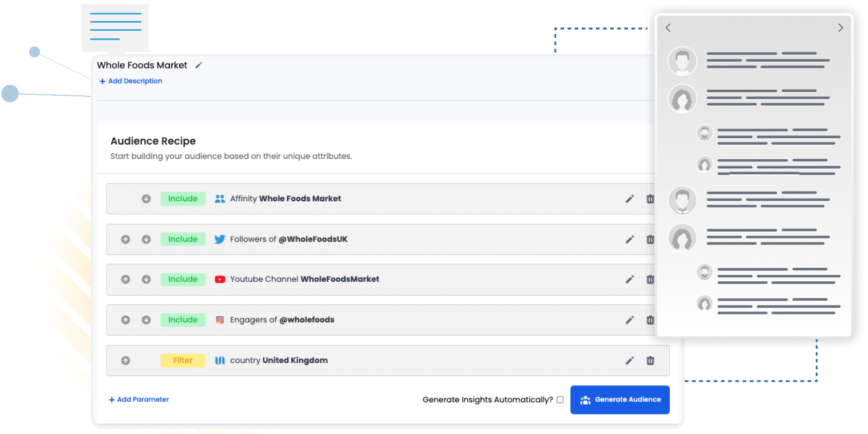Toggle the yellow Filter tag
Viewport: 868px width, 434px height.
click(183, 360)
